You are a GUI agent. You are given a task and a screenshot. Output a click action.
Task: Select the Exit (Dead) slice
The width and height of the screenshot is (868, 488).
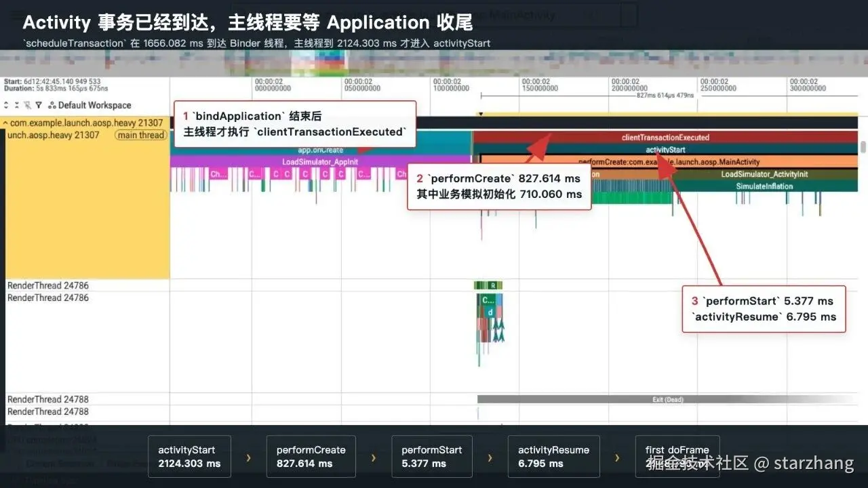point(667,400)
